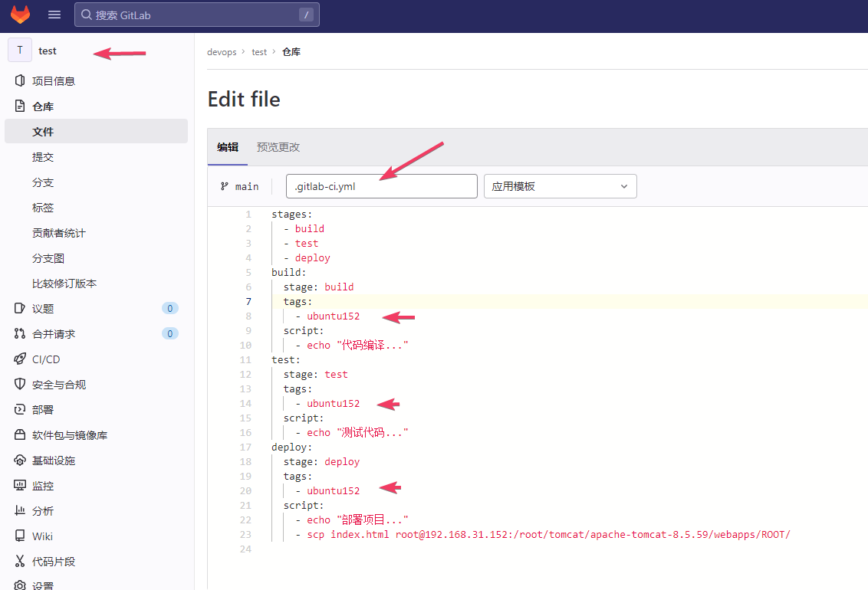Click the .gitlab-ci.yml filename field
Viewport: 868px width, 590px height.
[381, 185]
